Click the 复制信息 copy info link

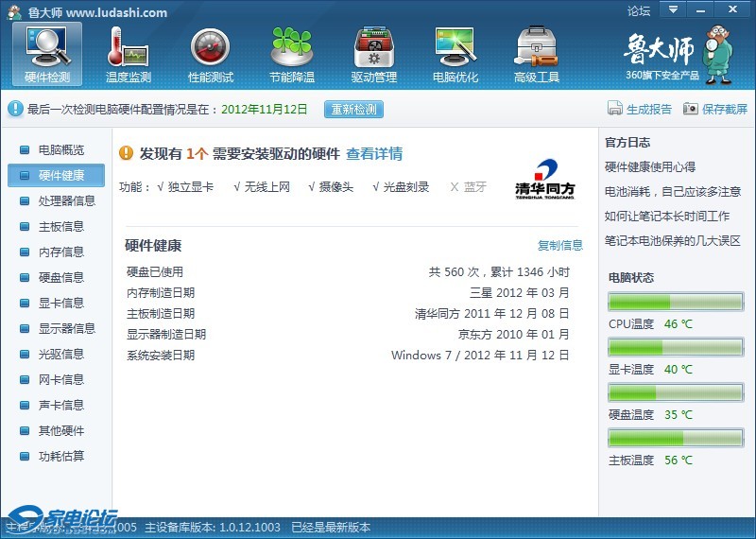point(560,245)
